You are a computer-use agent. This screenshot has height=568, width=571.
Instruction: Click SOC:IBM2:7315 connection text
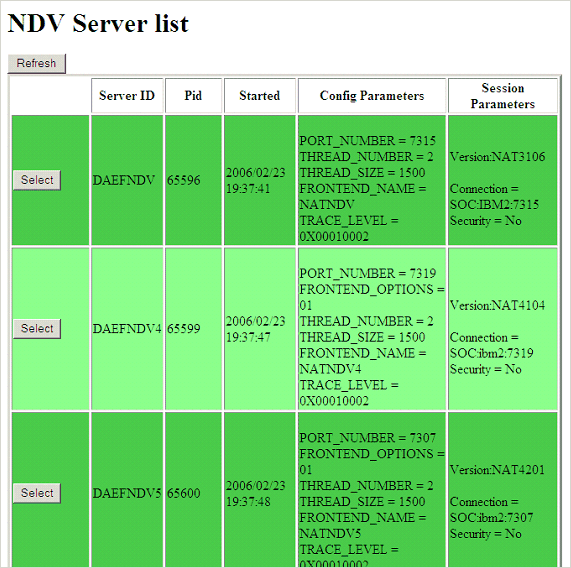(x=494, y=205)
